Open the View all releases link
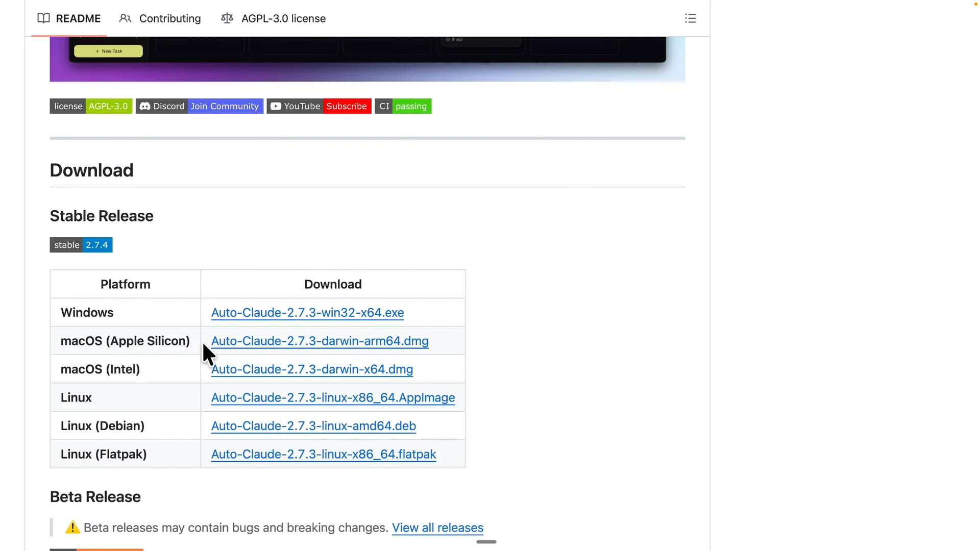This screenshot has height=551, width=980. tap(437, 528)
